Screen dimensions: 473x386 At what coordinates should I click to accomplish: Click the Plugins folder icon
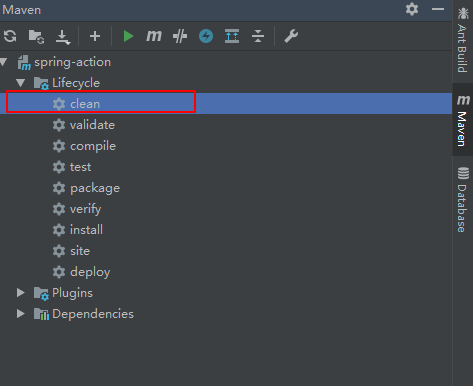pyautogui.click(x=41, y=293)
